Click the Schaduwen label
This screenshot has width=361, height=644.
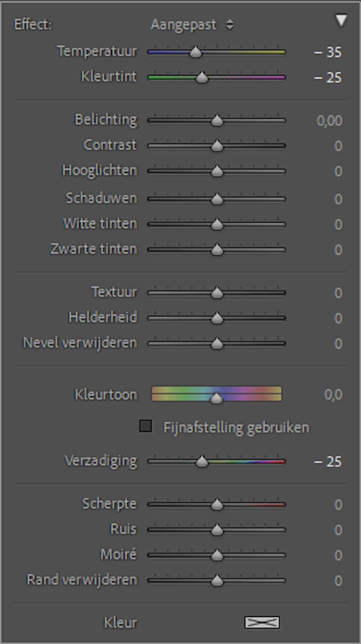pyautogui.click(x=101, y=198)
